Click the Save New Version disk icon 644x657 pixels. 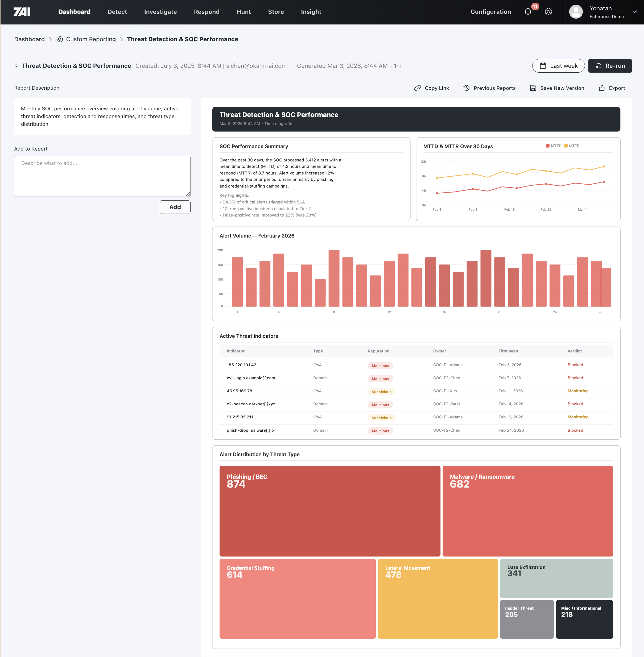point(533,88)
